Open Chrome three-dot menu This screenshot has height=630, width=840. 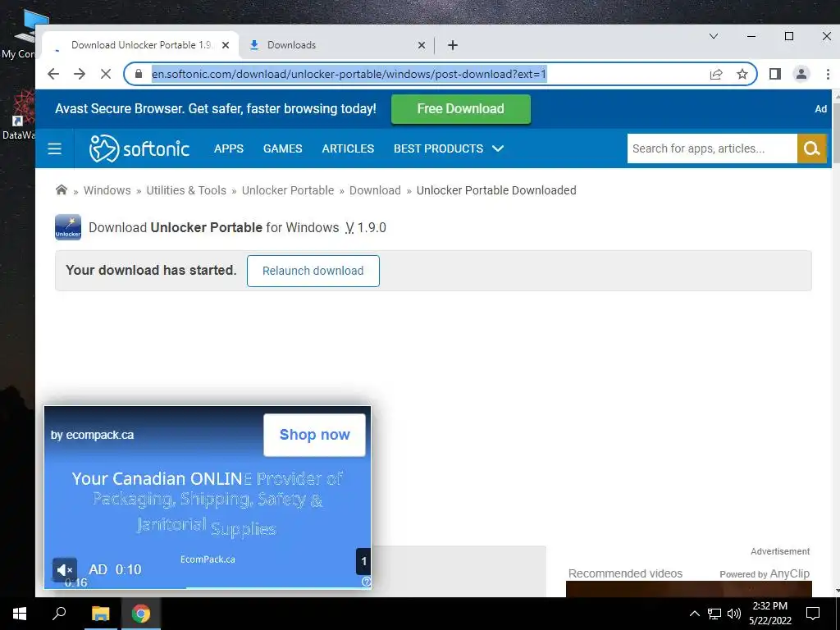coord(828,74)
